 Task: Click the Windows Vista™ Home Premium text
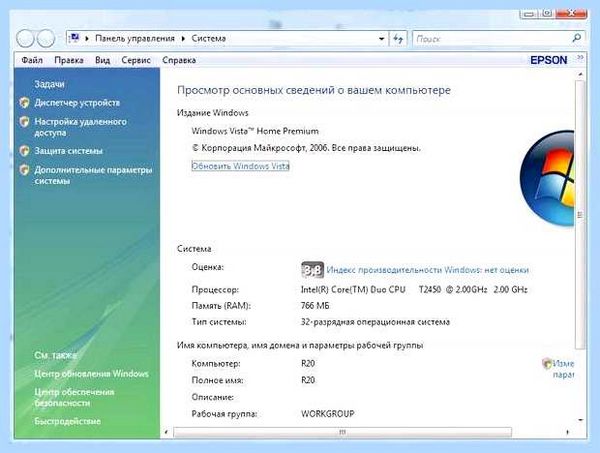(255, 131)
